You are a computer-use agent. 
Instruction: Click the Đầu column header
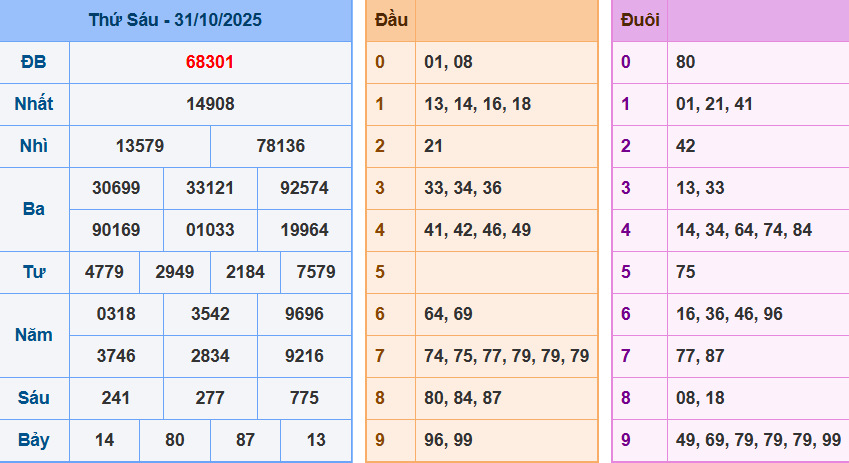(x=390, y=20)
